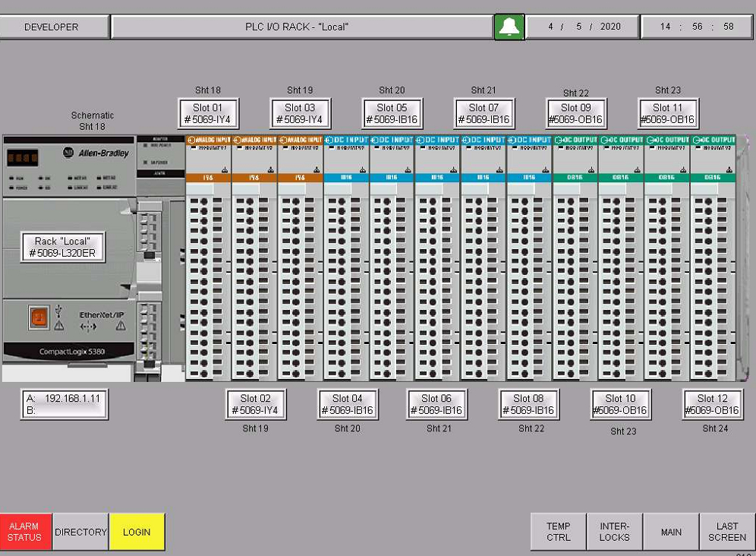The image size is (756, 556).
Task: Return to the MAIN screen
Action: point(671,532)
